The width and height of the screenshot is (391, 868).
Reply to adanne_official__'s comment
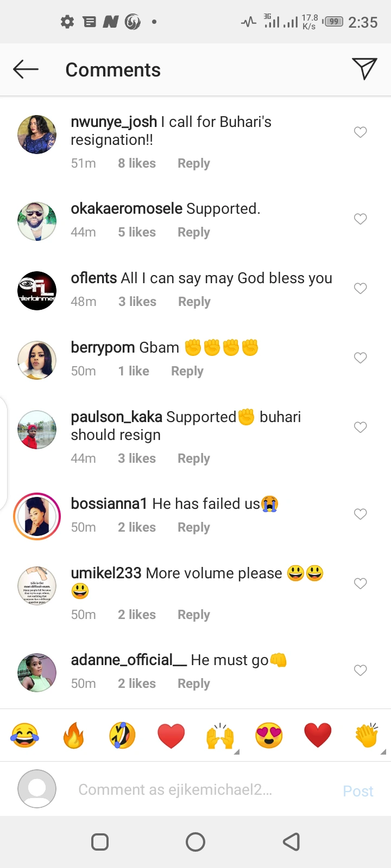(x=193, y=684)
